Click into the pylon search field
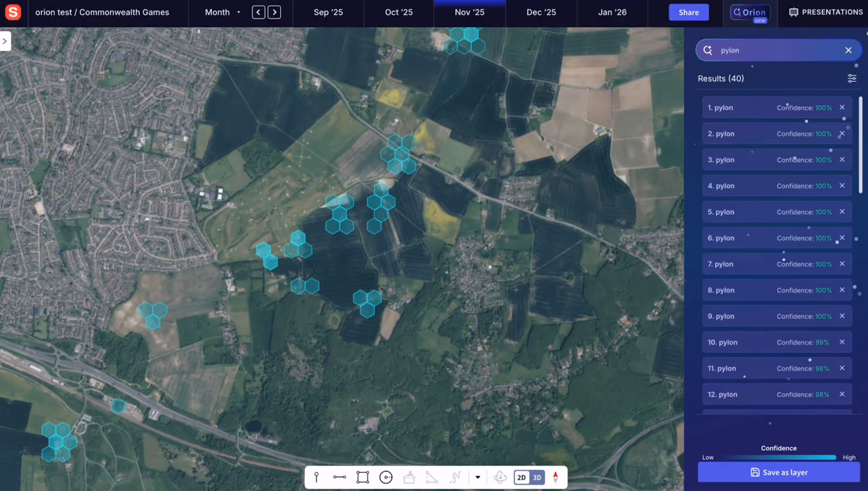Viewport: 868px width, 491px height. pyautogui.click(x=778, y=50)
